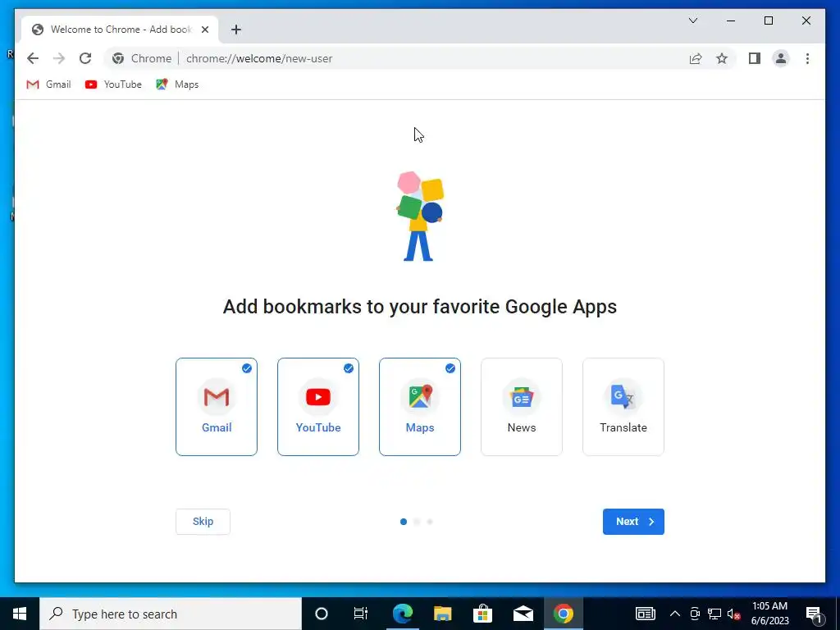The width and height of the screenshot is (840, 630).
Task: Open the Chrome three-dot menu
Action: tap(807, 58)
